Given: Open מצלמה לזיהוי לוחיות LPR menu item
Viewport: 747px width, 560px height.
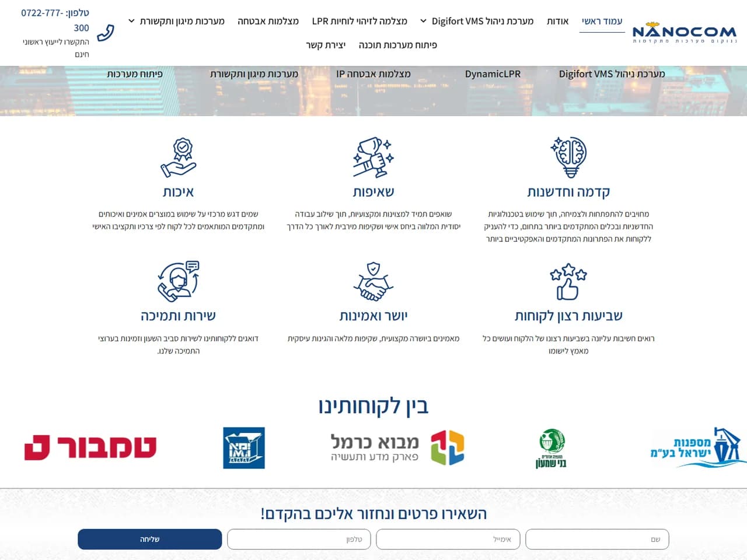Looking at the screenshot, I should [x=359, y=21].
